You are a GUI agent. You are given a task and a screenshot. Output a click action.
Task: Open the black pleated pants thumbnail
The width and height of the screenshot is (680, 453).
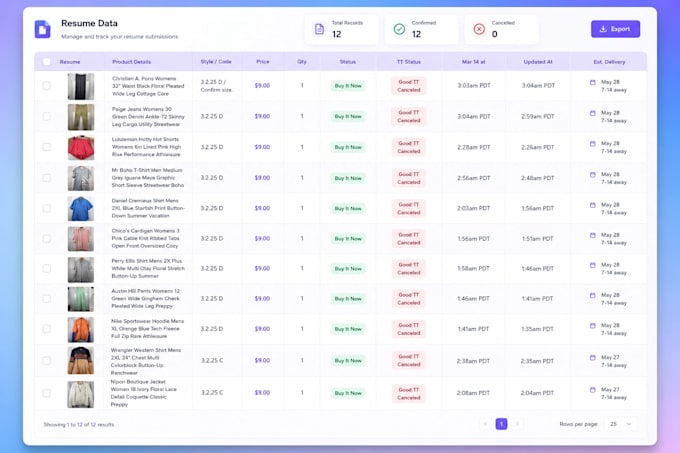pyautogui.click(x=81, y=86)
